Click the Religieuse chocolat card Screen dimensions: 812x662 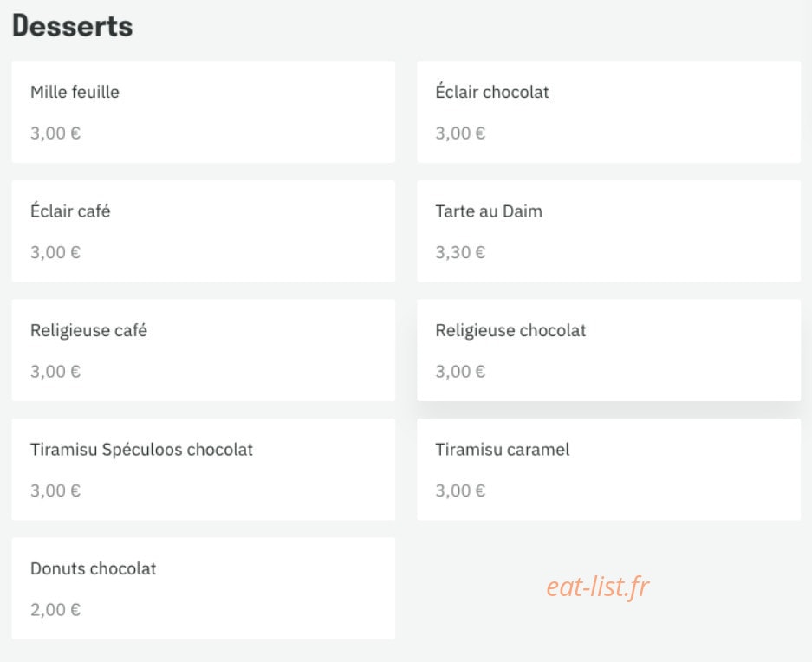[x=608, y=350]
